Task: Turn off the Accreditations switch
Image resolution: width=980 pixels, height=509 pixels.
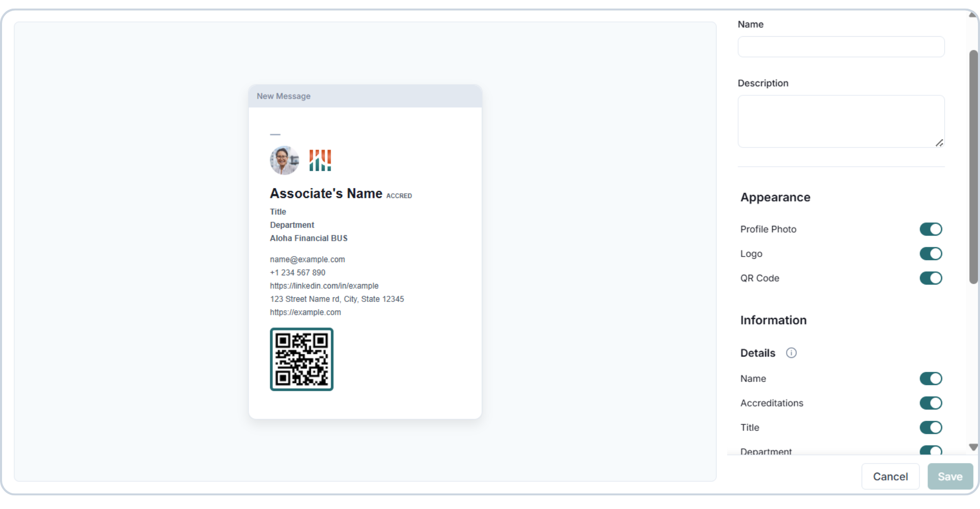Action: [x=930, y=403]
